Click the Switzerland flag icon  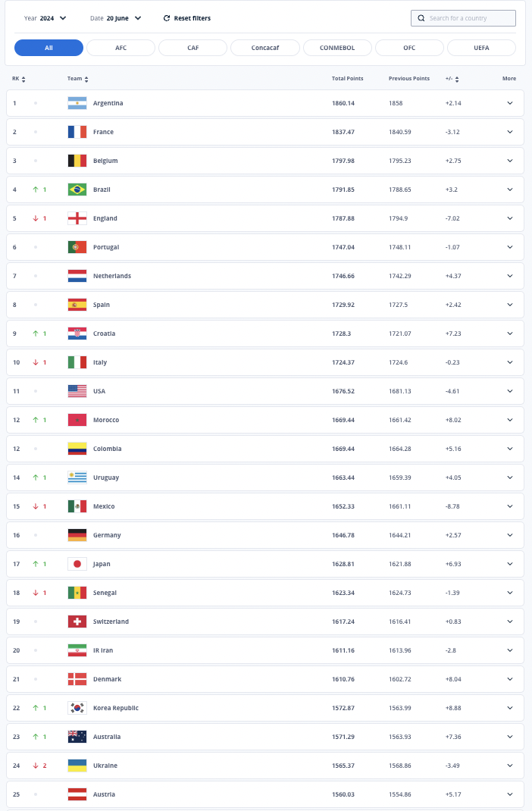pyautogui.click(x=77, y=622)
